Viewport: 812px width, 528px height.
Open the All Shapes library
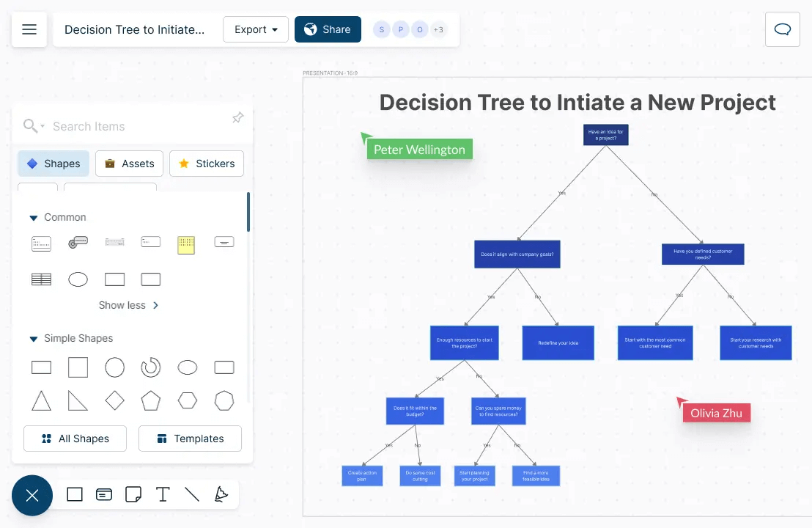[x=75, y=439]
